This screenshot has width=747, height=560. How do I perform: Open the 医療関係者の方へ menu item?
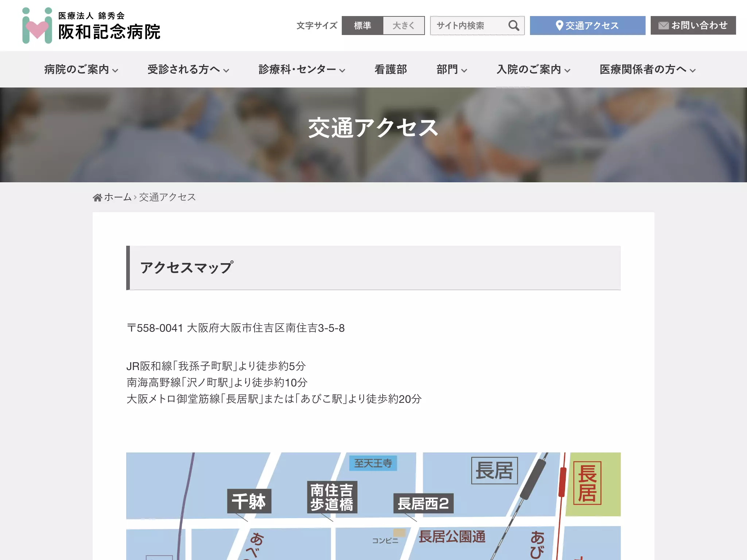click(643, 69)
